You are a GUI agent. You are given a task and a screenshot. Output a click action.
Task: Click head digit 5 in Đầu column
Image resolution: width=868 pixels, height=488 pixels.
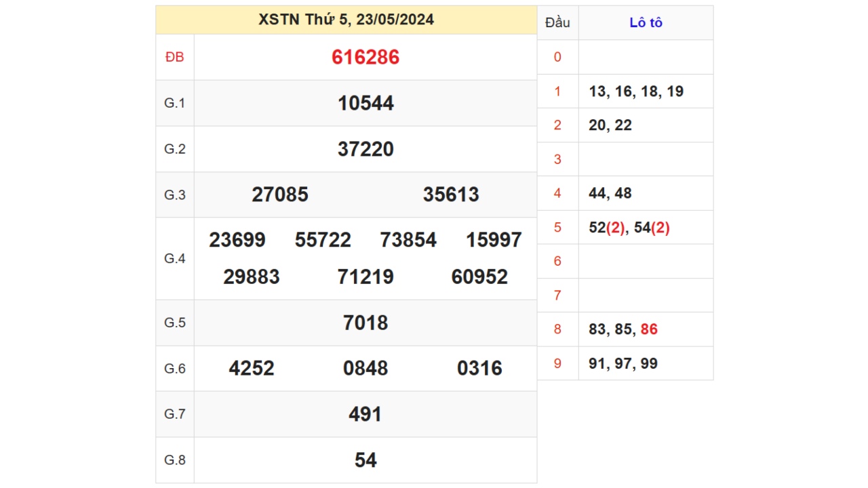coord(557,228)
